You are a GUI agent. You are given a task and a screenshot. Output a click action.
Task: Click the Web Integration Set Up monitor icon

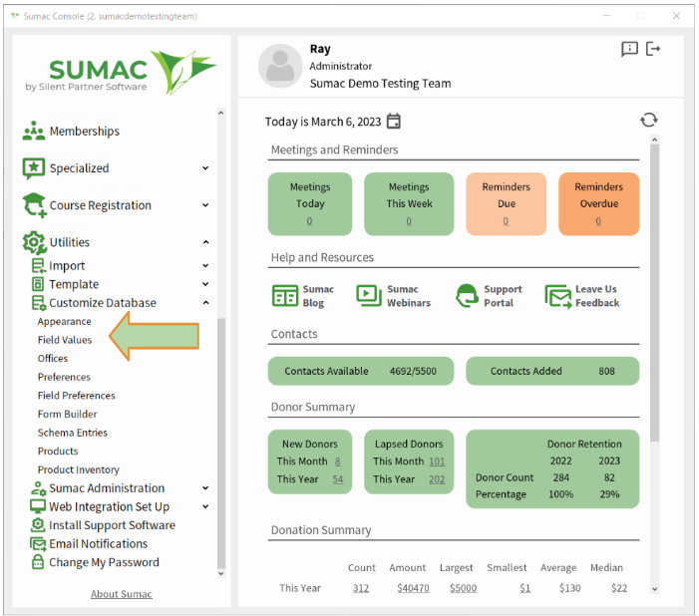coord(38,506)
